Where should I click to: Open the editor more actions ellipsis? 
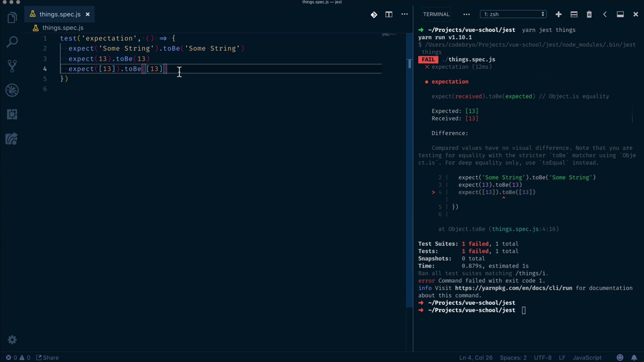[405, 14]
